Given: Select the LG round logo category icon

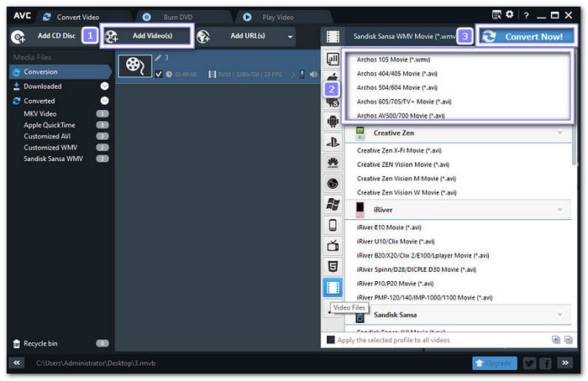Looking at the screenshot, I should pyautogui.click(x=333, y=184).
